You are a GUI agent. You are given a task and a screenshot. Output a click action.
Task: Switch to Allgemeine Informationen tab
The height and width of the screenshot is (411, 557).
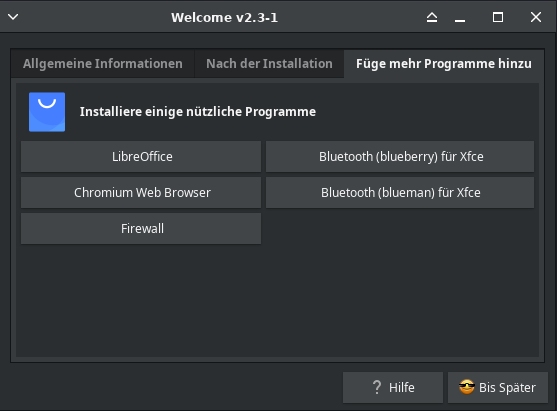click(x=103, y=64)
